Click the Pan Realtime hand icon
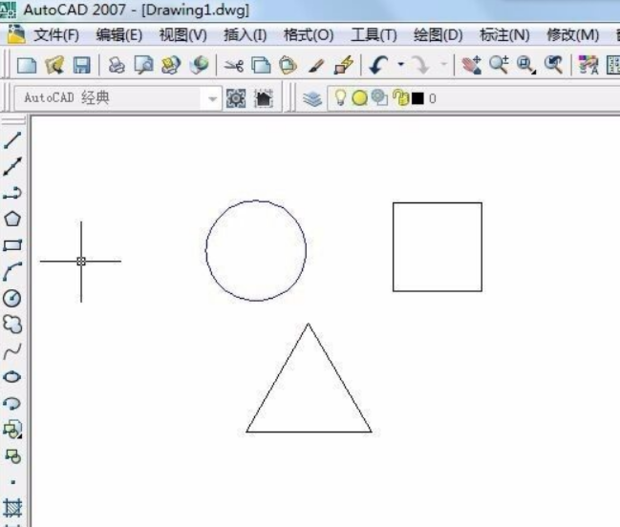The width and height of the screenshot is (620, 527). coord(471,65)
